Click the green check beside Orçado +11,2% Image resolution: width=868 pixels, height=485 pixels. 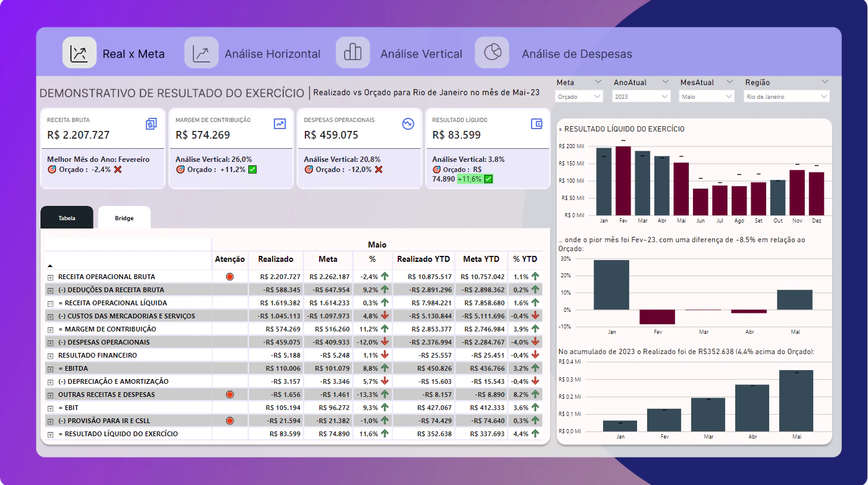(252, 170)
